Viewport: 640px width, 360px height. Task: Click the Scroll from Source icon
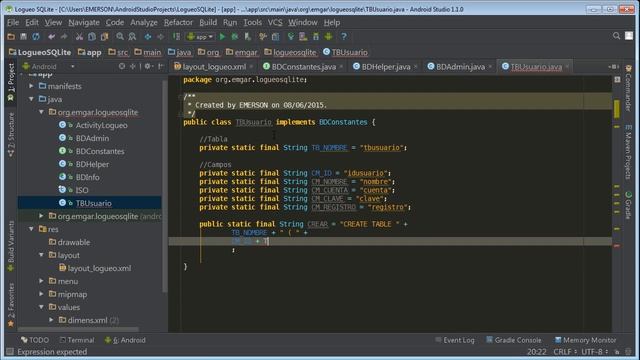pos(122,66)
